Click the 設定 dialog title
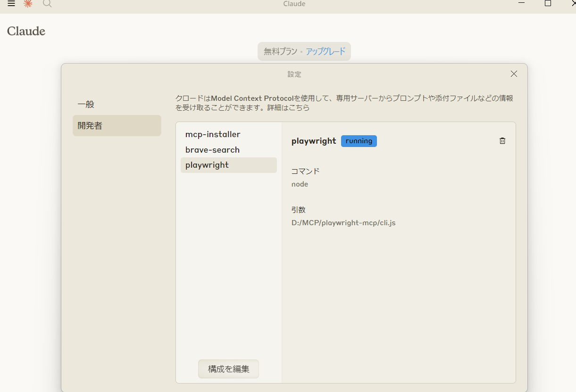 point(294,74)
